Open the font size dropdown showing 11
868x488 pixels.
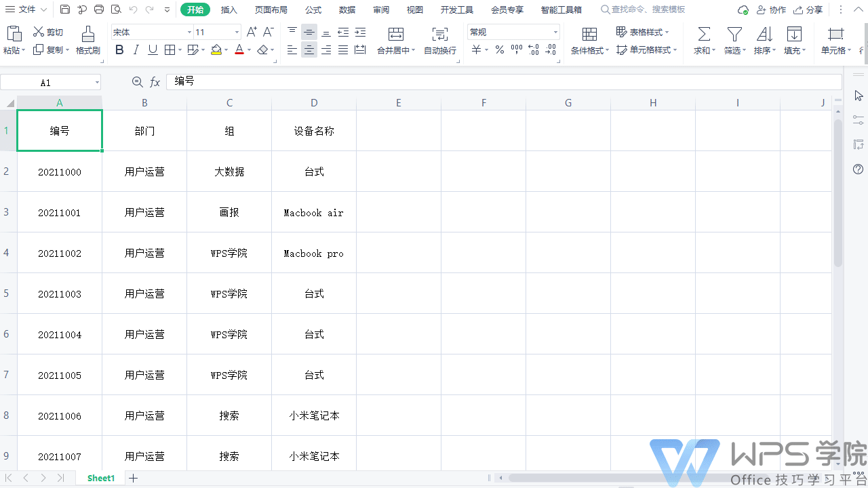pyautogui.click(x=237, y=33)
